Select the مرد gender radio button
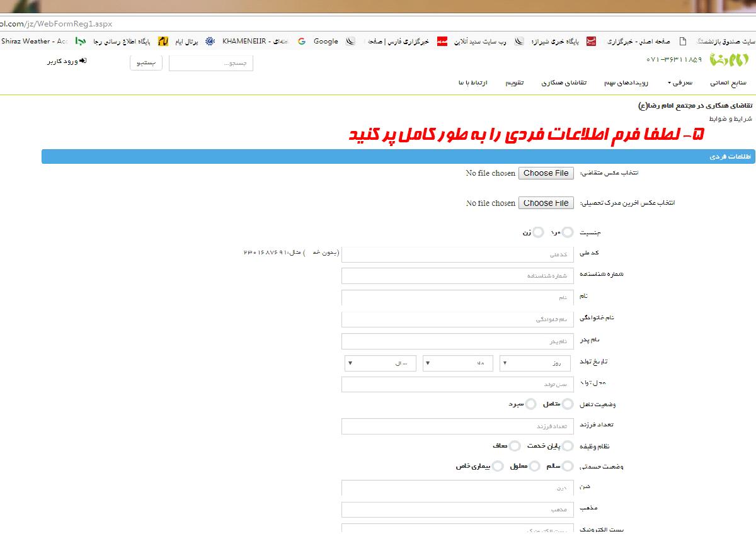Viewport: 756px width, 551px height. tap(568, 232)
